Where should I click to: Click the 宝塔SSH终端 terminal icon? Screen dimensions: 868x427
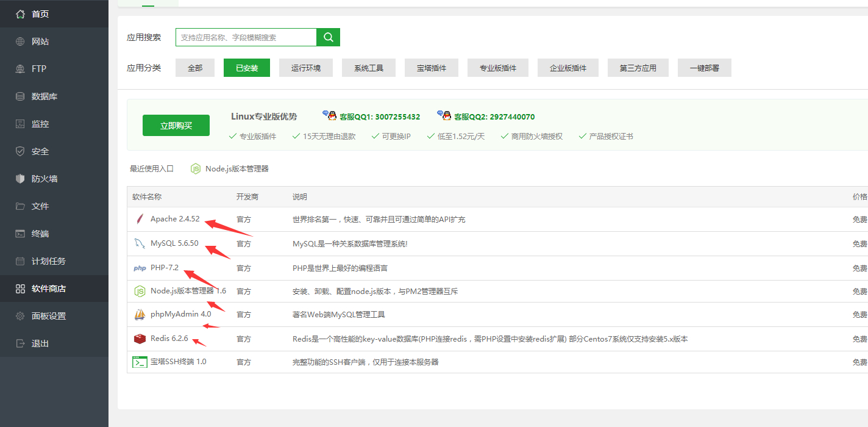140,362
